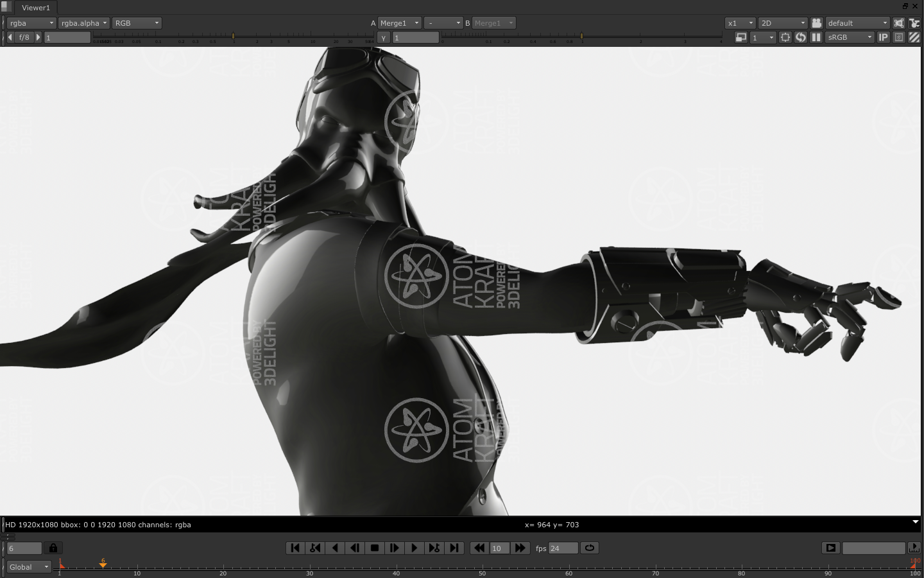
Task: Jump to the first frame
Action: pyautogui.click(x=295, y=548)
